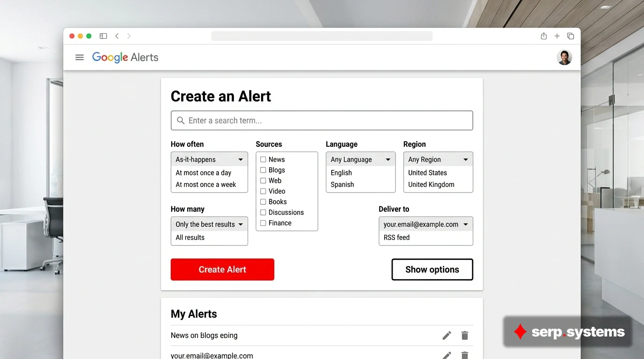Check the Blogs source checkbox
Screen dimensions: 644x359
(x=263, y=170)
